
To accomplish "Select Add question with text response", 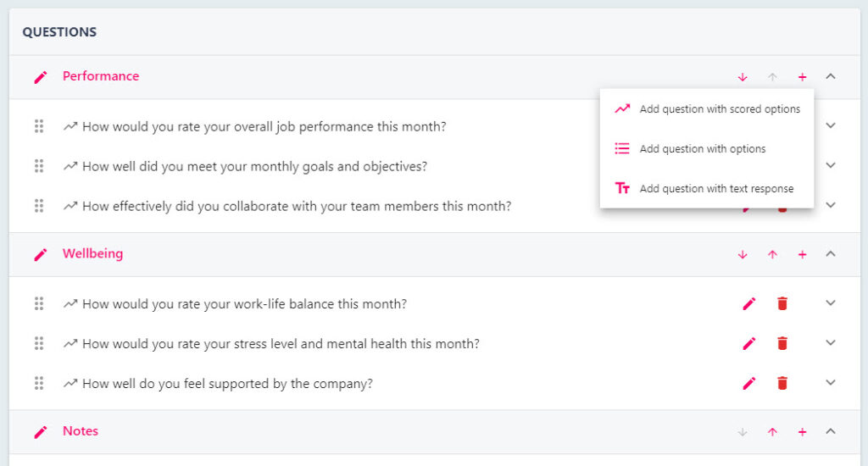I will (x=707, y=189).
